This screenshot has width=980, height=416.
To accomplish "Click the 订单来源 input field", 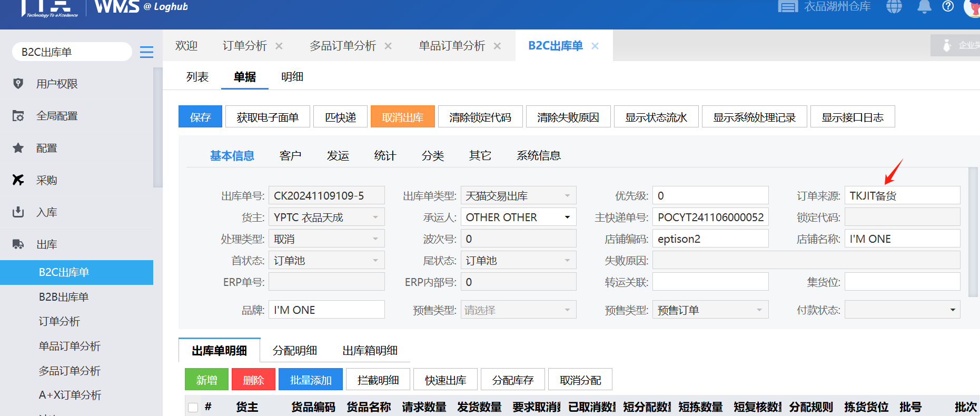I will point(902,196).
